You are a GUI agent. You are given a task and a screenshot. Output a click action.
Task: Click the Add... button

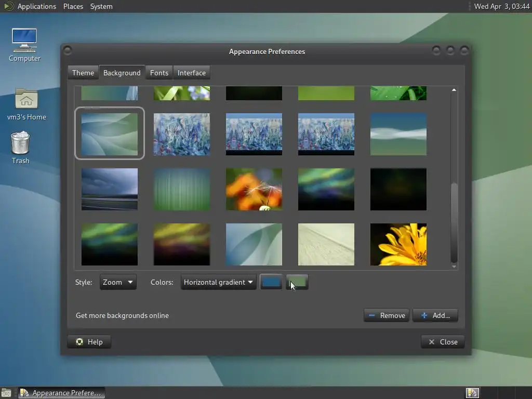(435, 315)
